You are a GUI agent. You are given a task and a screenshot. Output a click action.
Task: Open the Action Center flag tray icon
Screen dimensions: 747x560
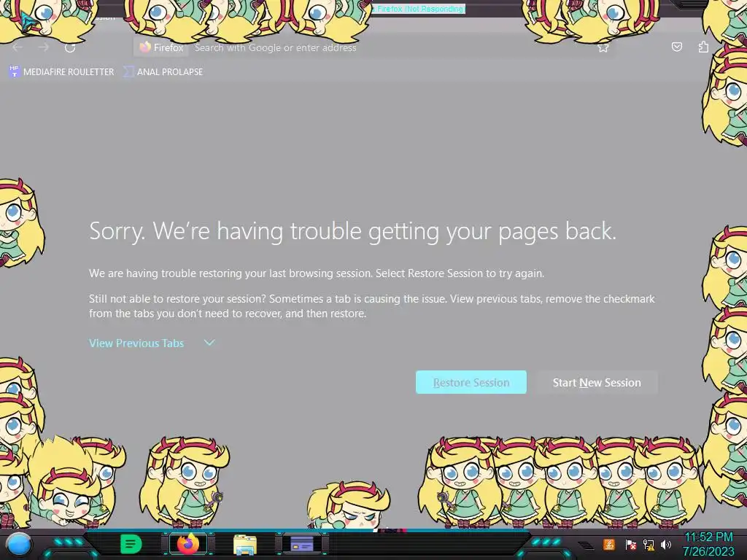point(630,544)
